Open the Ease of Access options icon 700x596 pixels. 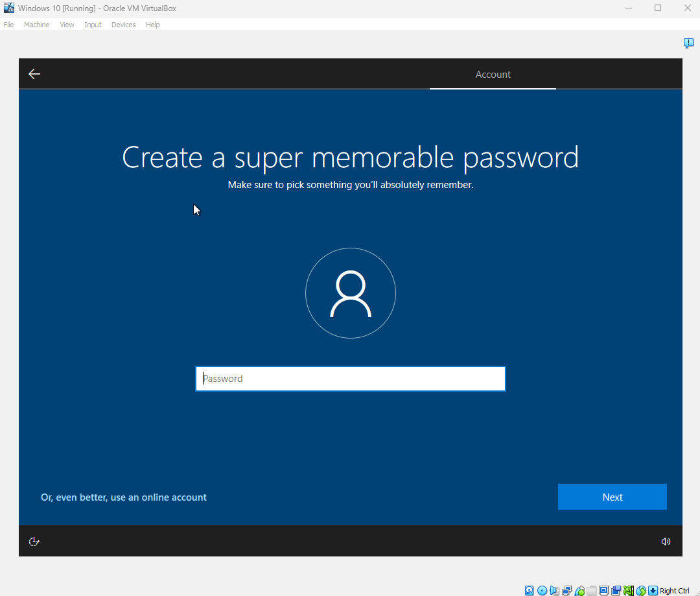34,542
